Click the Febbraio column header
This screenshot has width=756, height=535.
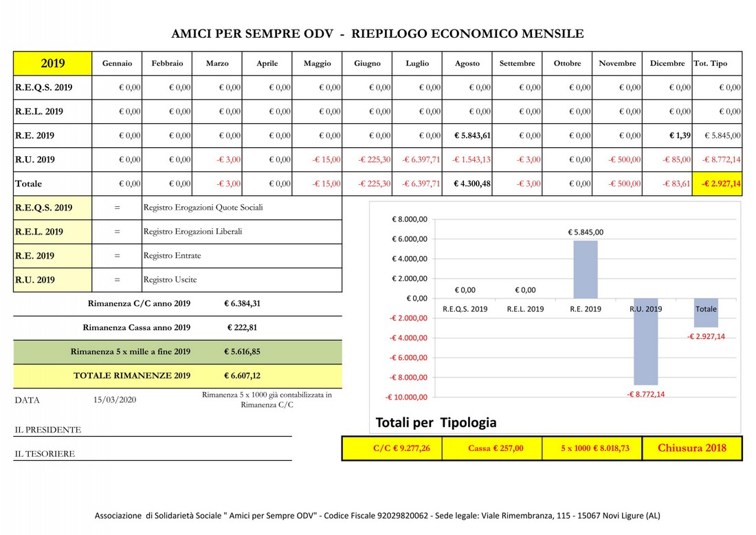click(167, 63)
